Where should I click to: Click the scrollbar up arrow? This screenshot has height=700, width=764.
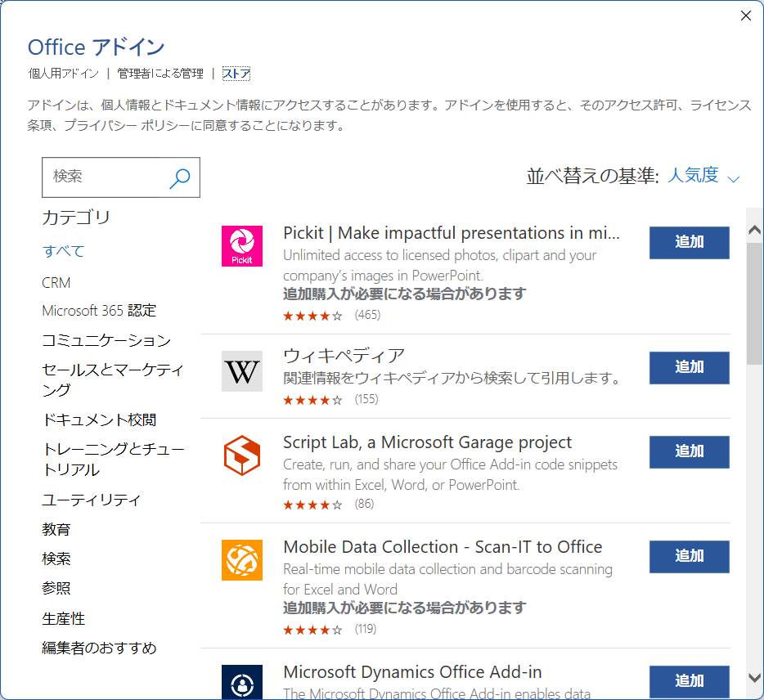pos(754,230)
